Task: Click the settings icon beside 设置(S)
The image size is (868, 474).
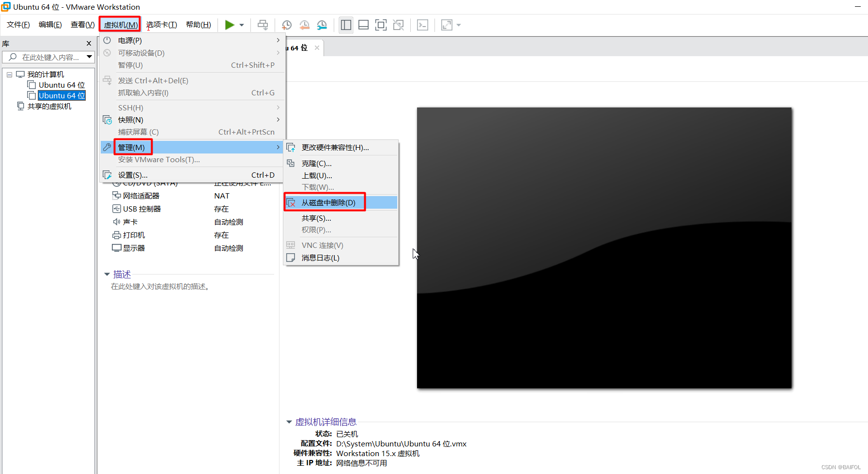Action: point(107,175)
